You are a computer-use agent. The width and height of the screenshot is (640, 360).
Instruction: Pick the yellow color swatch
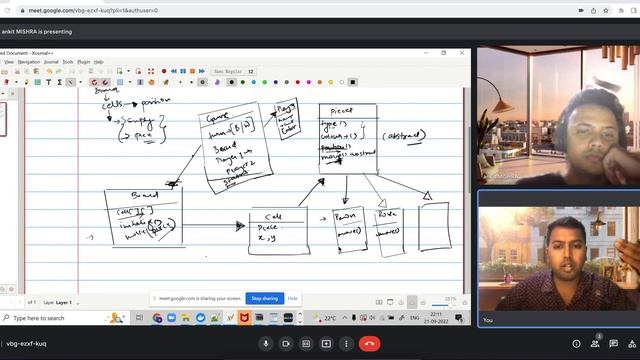(331, 82)
